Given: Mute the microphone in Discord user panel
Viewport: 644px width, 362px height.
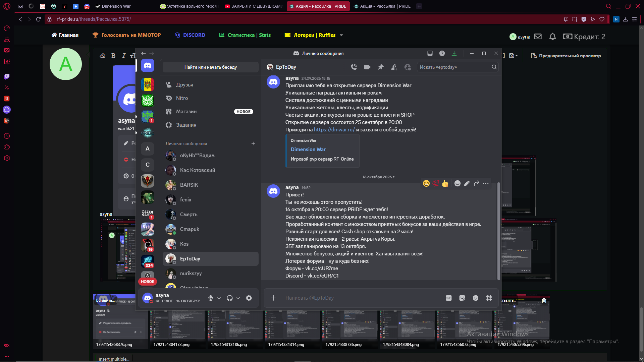Looking at the screenshot, I should pyautogui.click(x=211, y=298).
